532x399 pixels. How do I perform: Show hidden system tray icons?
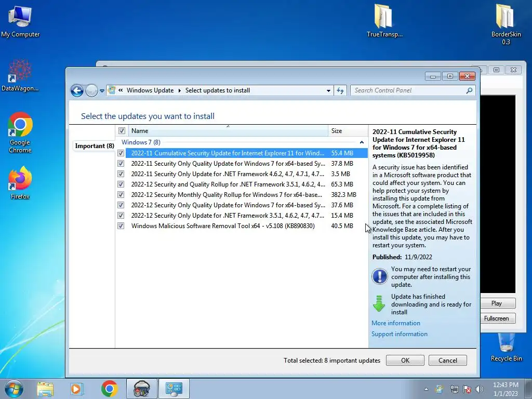[x=426, y=390]
